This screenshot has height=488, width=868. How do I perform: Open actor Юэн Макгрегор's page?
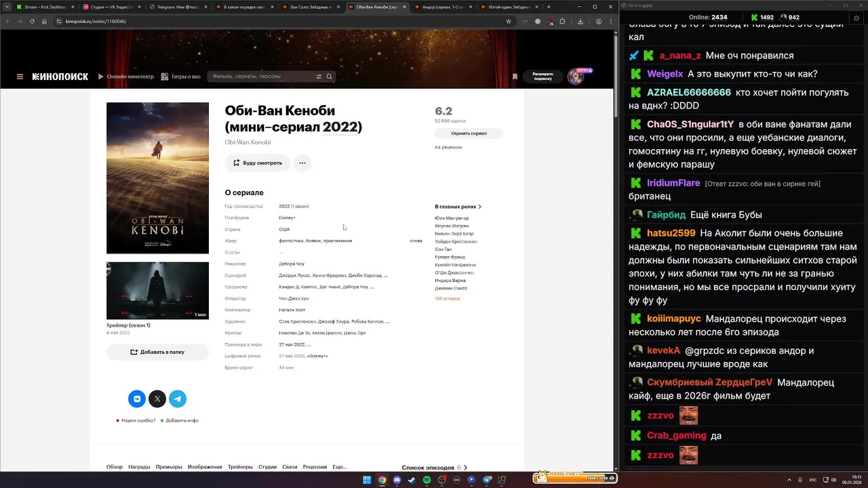(x=452, y=218)
